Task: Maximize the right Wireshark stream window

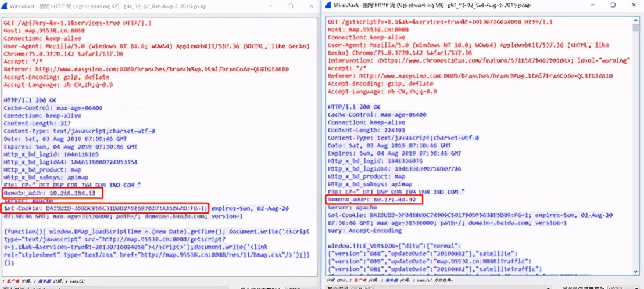Action: (x=613, y=5)
